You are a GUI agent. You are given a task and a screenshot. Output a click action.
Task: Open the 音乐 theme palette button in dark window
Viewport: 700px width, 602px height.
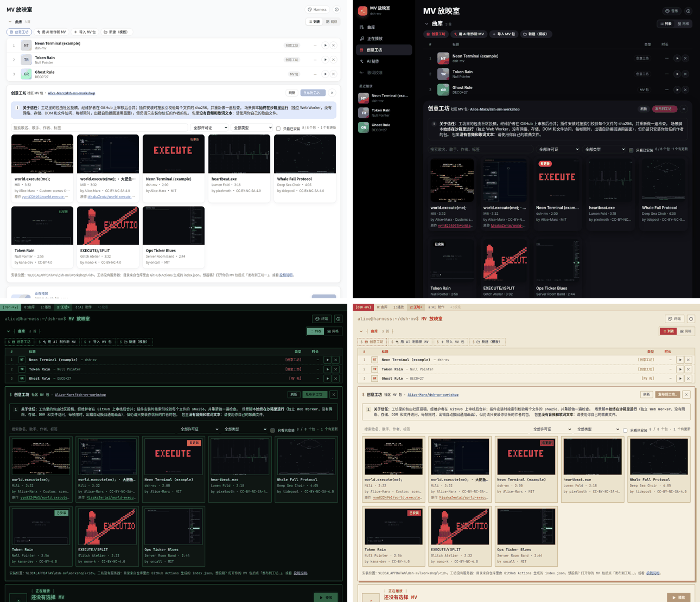click(672, 11)
